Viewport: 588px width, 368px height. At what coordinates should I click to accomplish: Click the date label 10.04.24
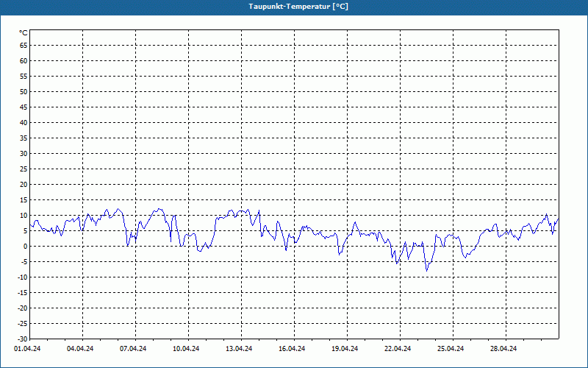186,349
